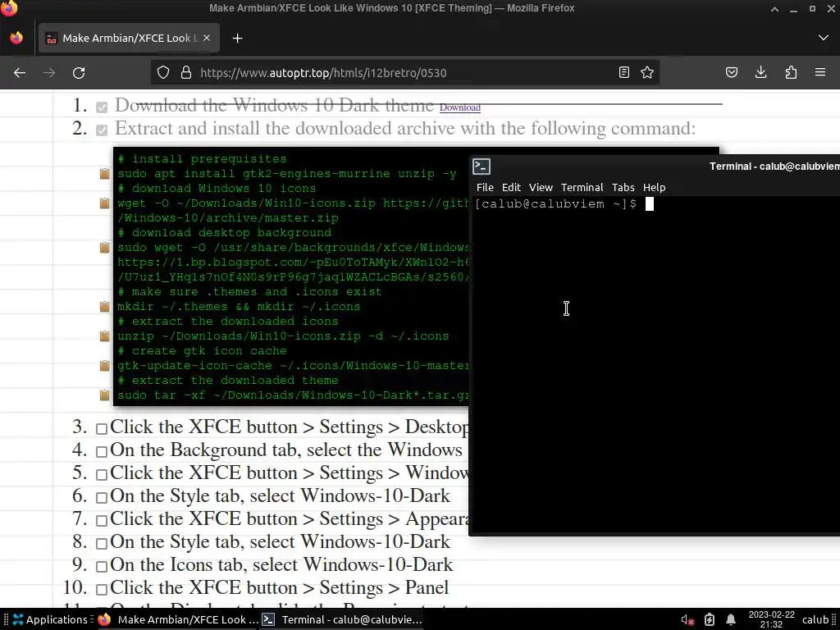The height and width of the screenshot is (630, 840).
Task: Uncheck step 1 Download theme checkbox
Action: (x=102, y=107)
